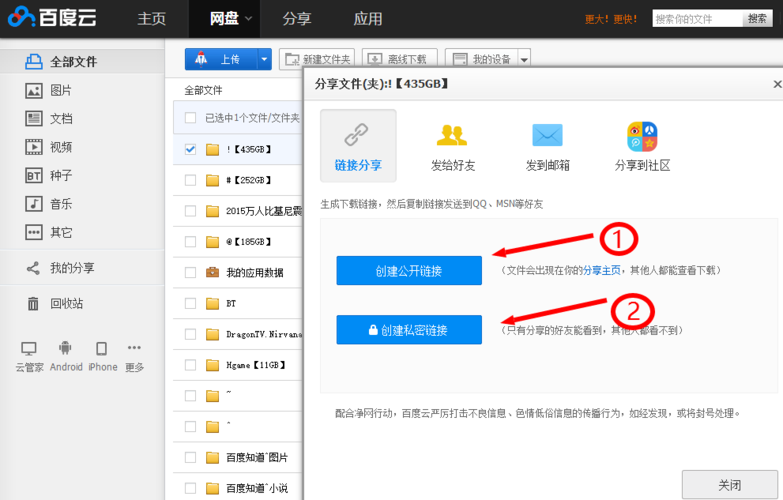Check the 百度知道^小说 folder checkbox
The height and width of the screenshot is (500, 783).
[190, 489]
